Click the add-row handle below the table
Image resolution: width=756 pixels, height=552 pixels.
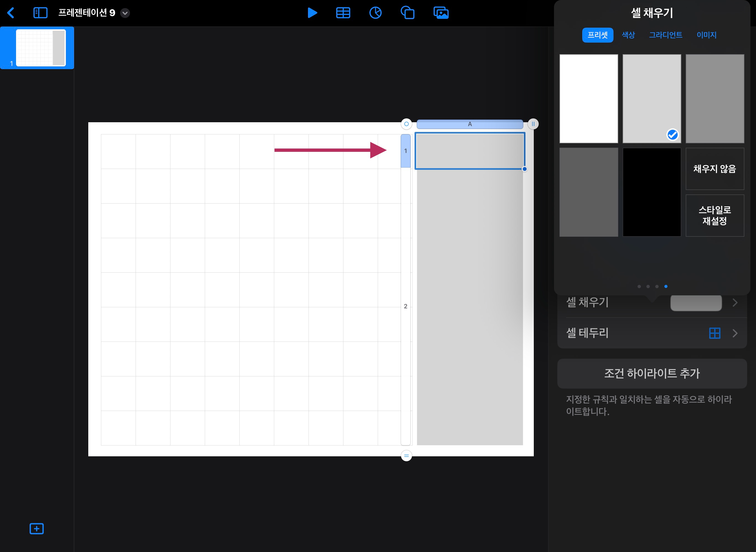[x=406, y=456]
